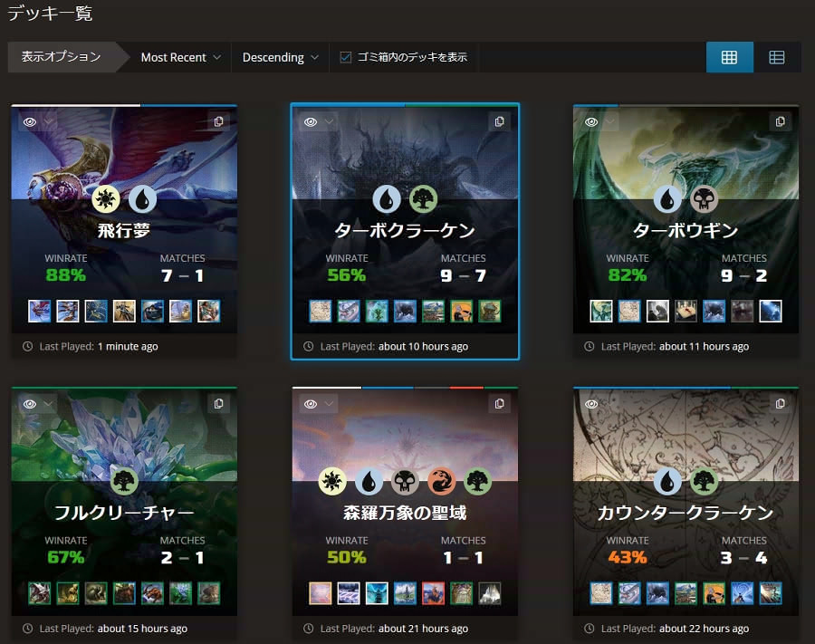Click the 表示オプション label tab
Viewport: 815px width, 644px height.
pos(62,57)
